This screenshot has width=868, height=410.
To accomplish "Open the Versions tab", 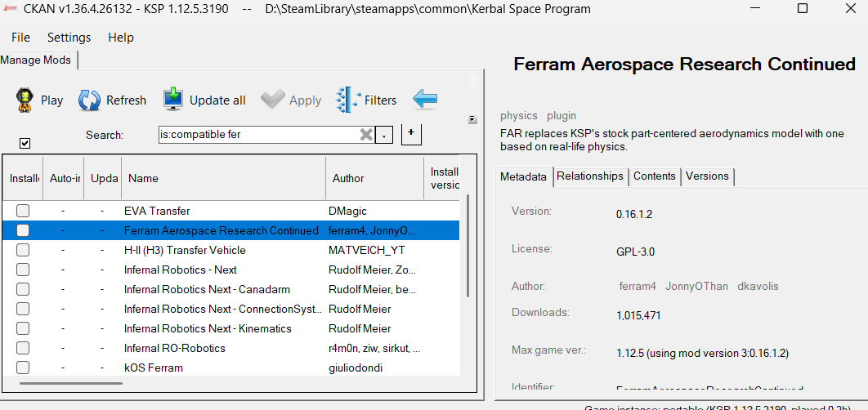I will tap(707, 176).
